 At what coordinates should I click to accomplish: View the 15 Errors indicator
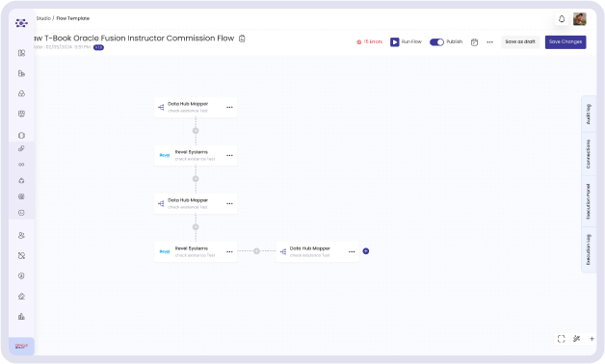coord(370,42)
